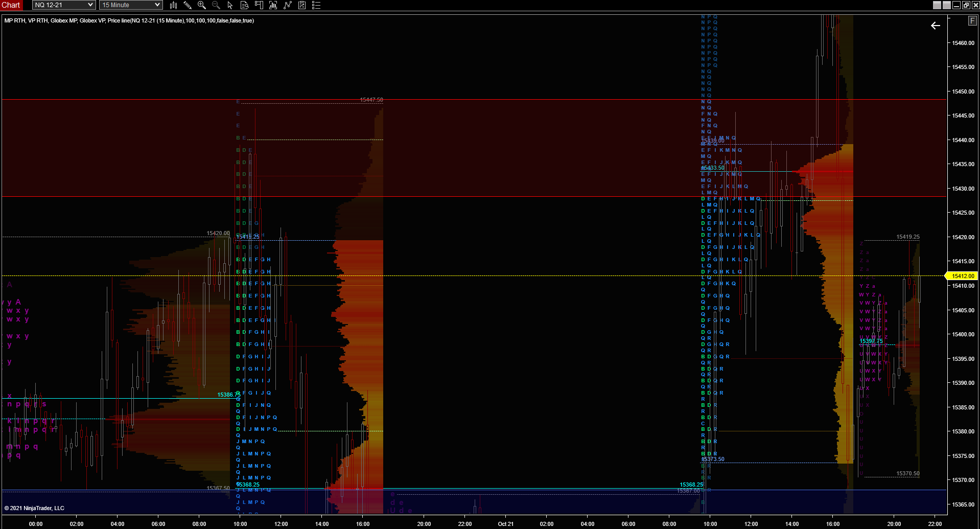Expand the NQ 12-21 instrument dropdown
Image resolution: width=980 pixels, height=529 pixels.
(64, 5)
